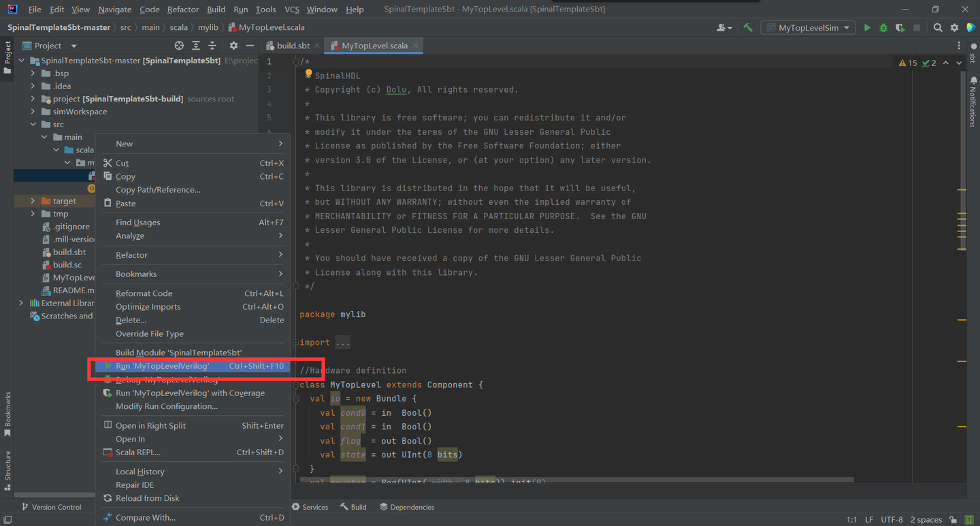980x526 pixels.
Task: Open Project panel options gear
Action: click(x=233, y=46)
